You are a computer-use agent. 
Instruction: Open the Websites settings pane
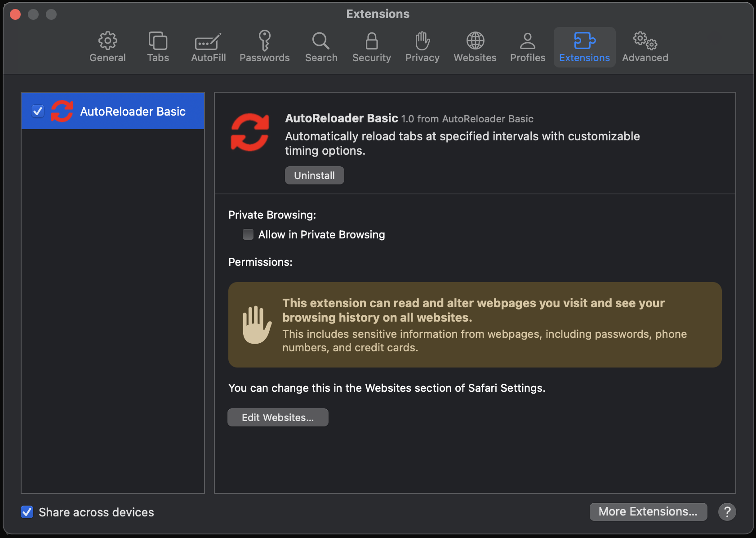click(x=475, y=47)
